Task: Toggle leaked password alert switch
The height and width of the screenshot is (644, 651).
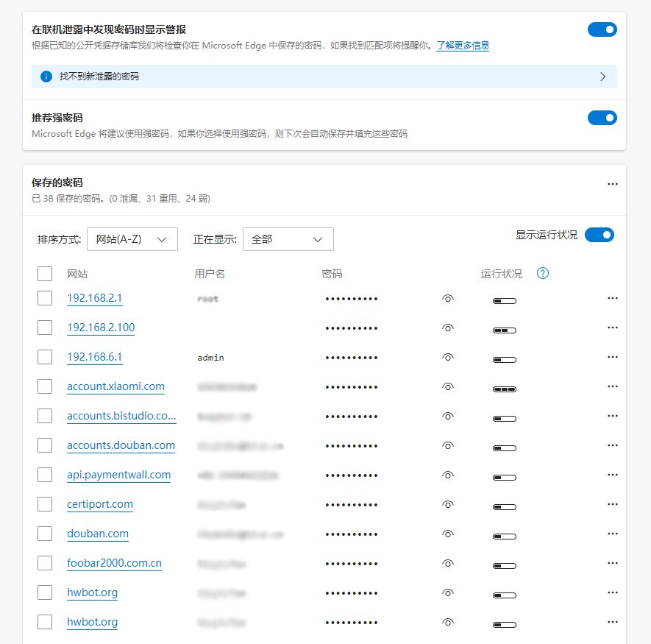Action: (602, 29)
